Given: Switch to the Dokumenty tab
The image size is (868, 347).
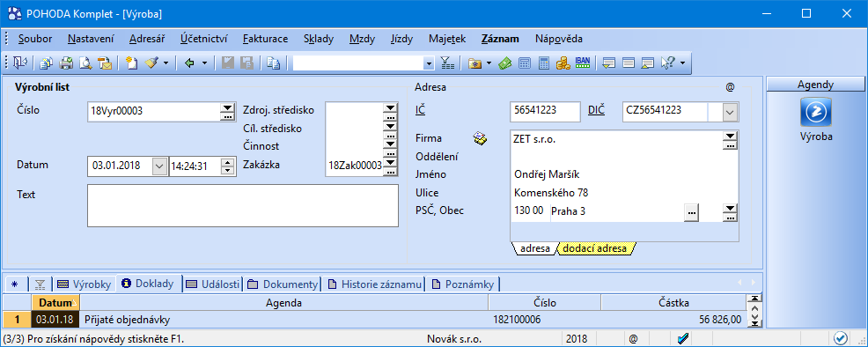Looking at the screenshot, I should [283, 284].
